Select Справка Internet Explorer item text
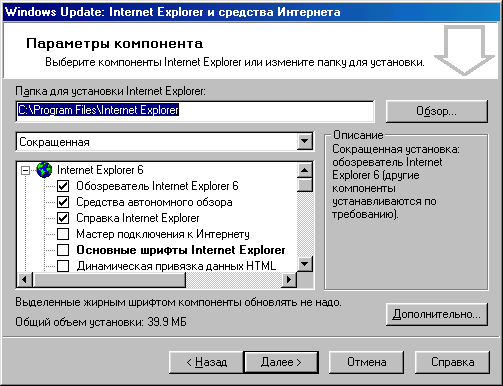 pos(138,218)
